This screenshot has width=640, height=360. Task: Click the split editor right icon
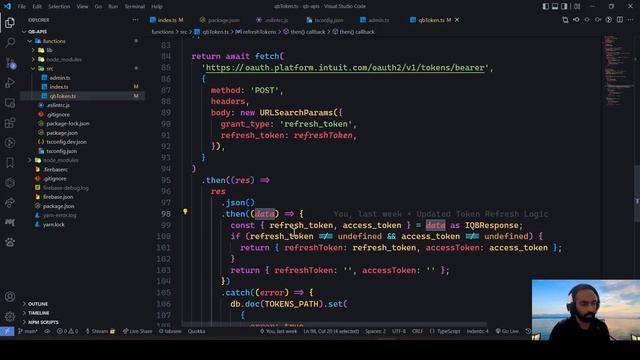620,20
